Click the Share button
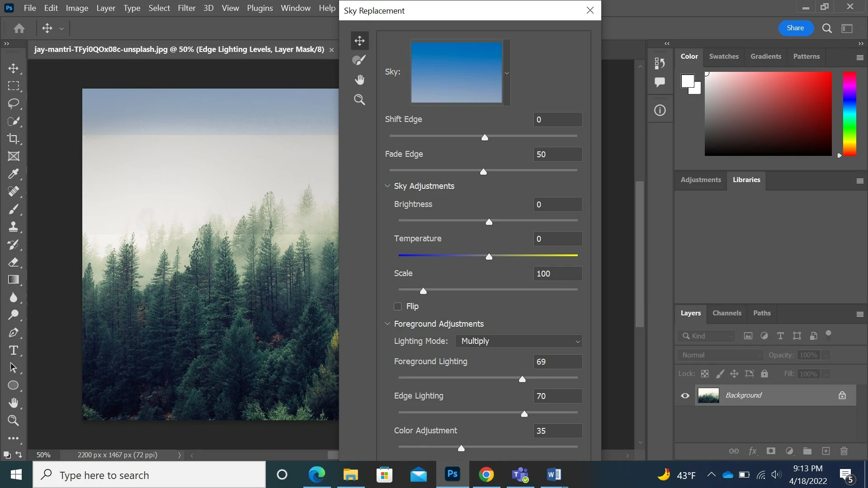The image size is (868, 488). point(795,28)
